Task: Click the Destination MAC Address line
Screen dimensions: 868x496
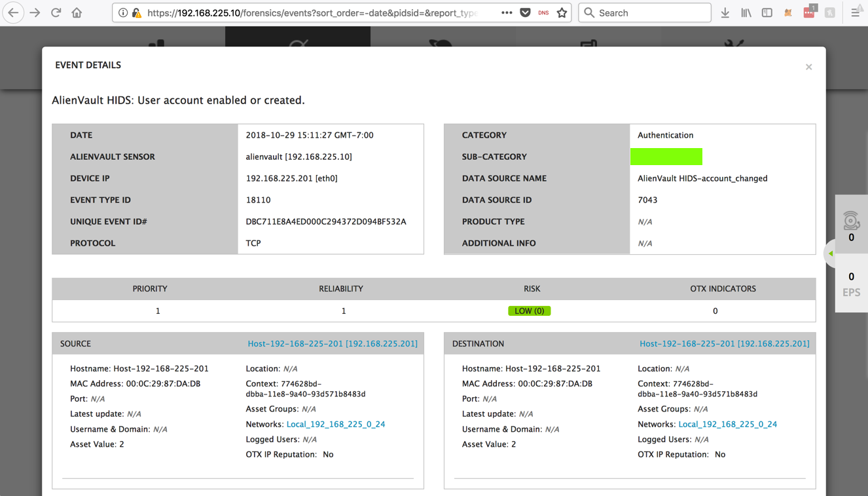Action: pos(527,383)
